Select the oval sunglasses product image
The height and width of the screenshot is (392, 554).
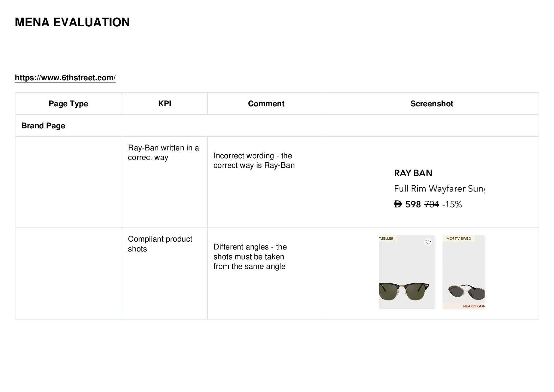[463, 272]
